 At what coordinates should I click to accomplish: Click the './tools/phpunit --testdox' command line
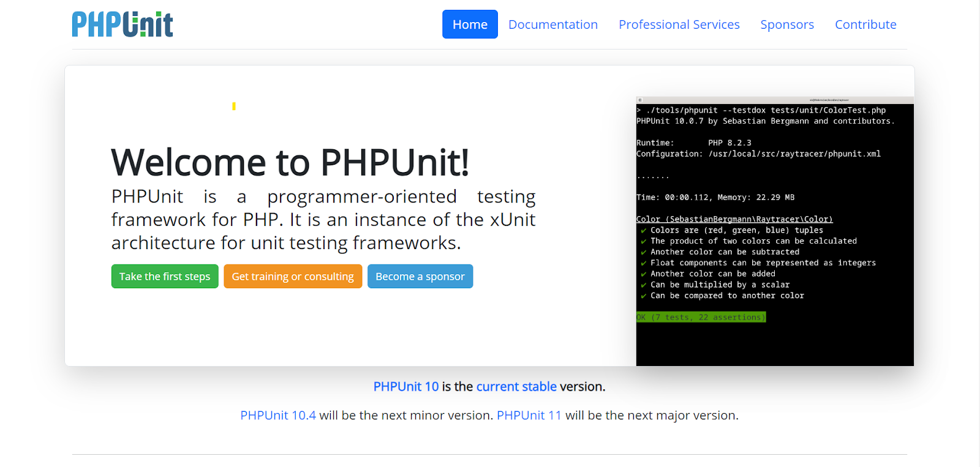coord(761,110)
